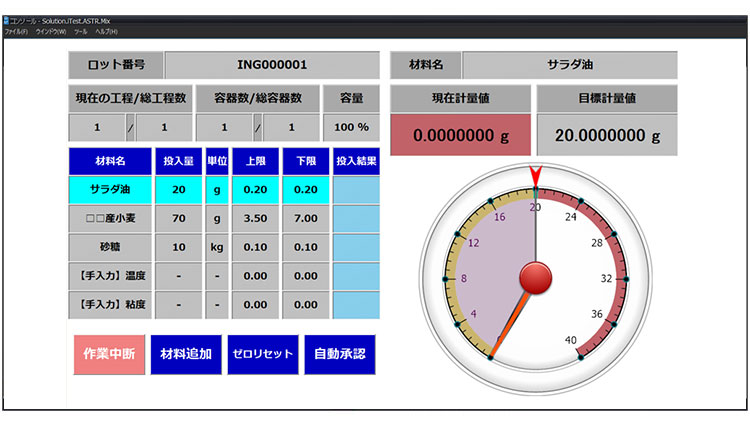Select the サラダ油 row in materials table
The height and width of the screenshot is (426, 750).
224,190
